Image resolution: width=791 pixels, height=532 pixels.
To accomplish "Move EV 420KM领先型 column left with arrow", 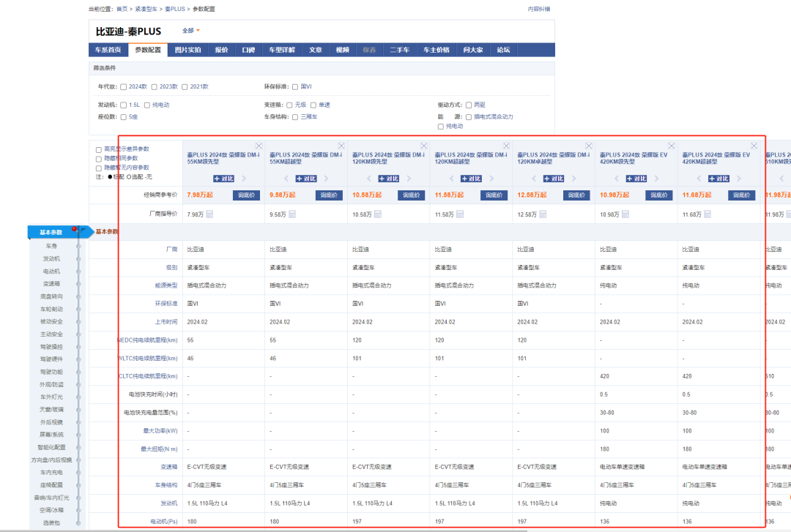I will click(616, 179).
